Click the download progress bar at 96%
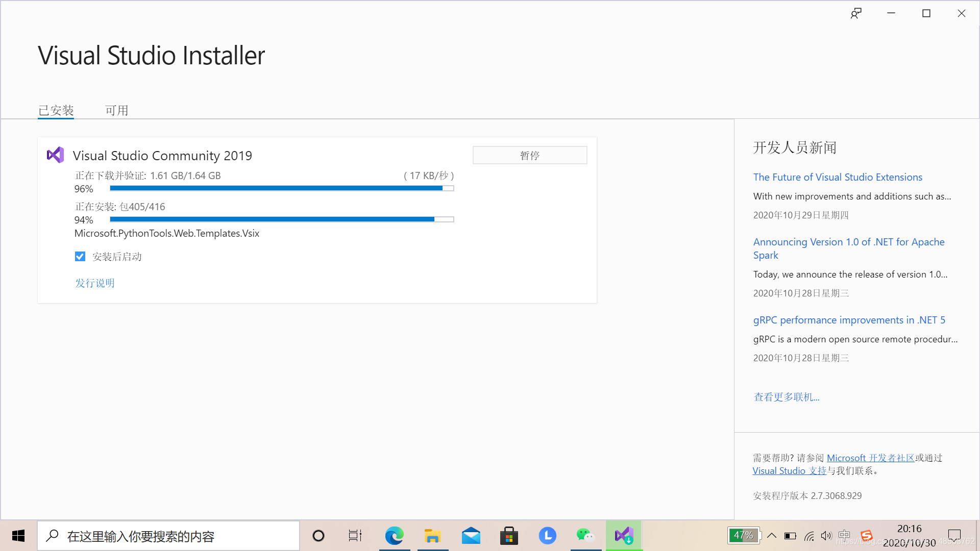The height and width of the screenshot is (551, 980). 282,188
